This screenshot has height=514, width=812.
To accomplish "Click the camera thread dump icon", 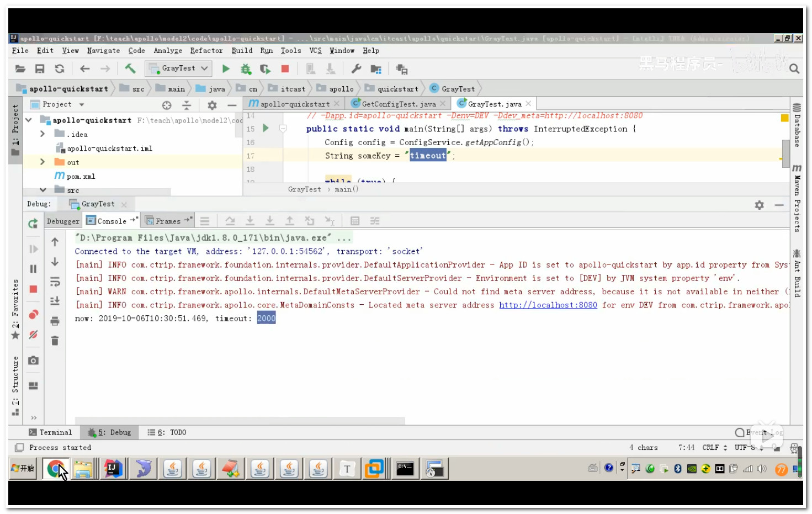I will (x=33, y=361).
